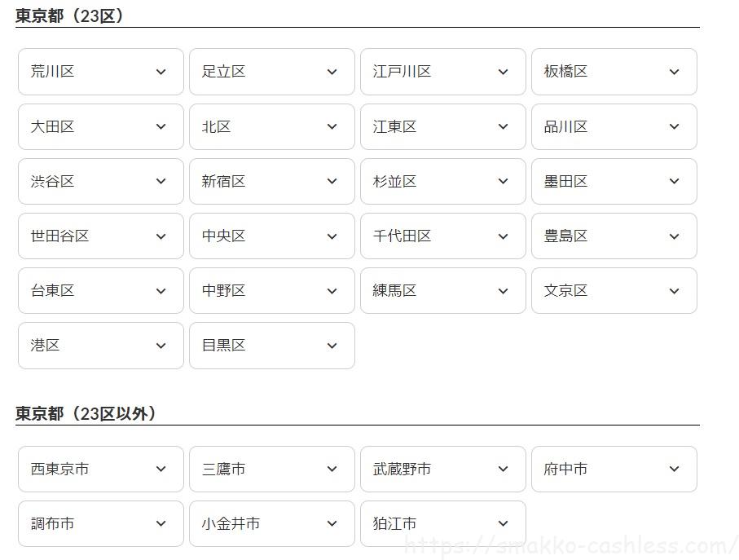This screenshot has height=560, width=739.
Task: Select the 港区 box
Action: coord(101,345)
